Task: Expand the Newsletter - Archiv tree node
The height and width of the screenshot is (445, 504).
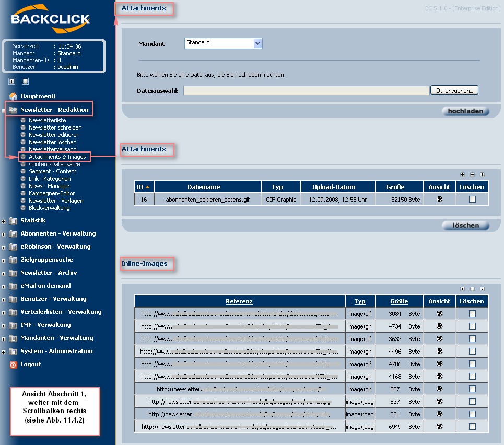Action: click(3, 274)
